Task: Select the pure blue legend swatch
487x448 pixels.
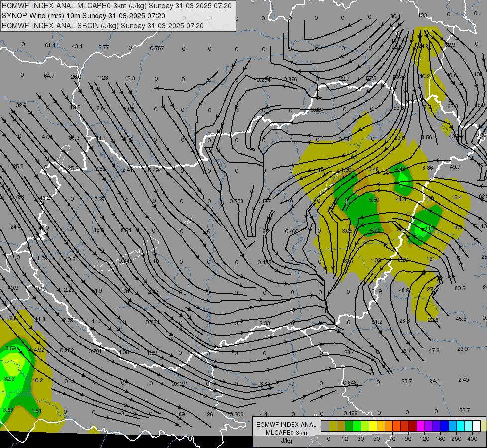Action: 444,426
